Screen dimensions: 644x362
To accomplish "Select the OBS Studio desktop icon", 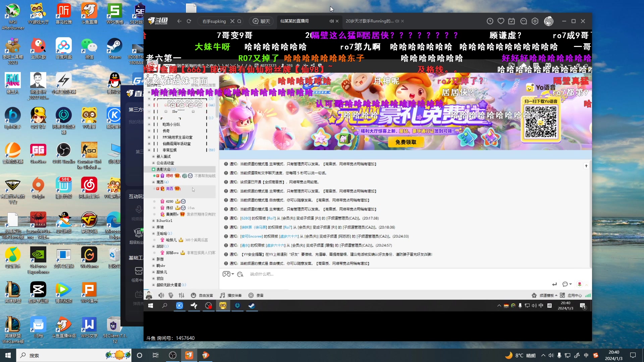I will pos(64,153).
